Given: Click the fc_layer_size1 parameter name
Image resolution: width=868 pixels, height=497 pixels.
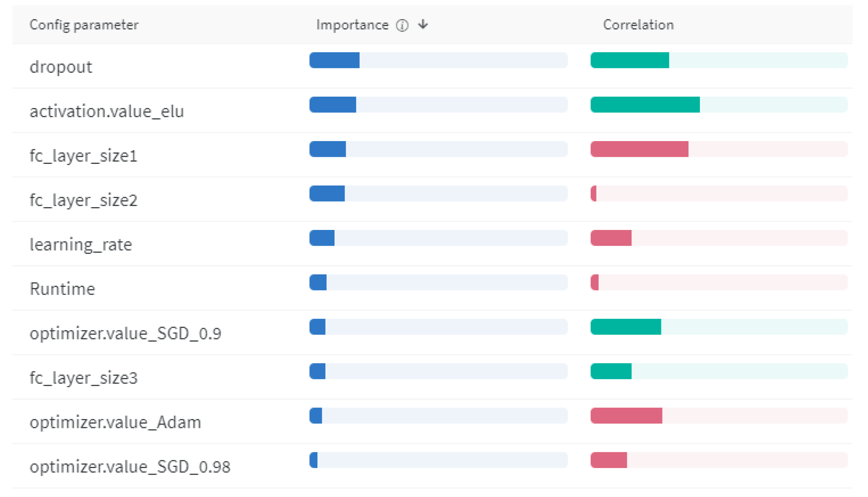Looking at the screenshot, I should 83,156.
